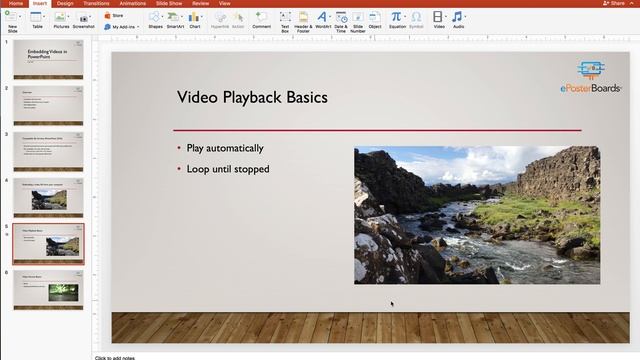Click the Screenshot camera icon
The width and height of the screenshot is (640, 360).
click(x=83, y=18)
